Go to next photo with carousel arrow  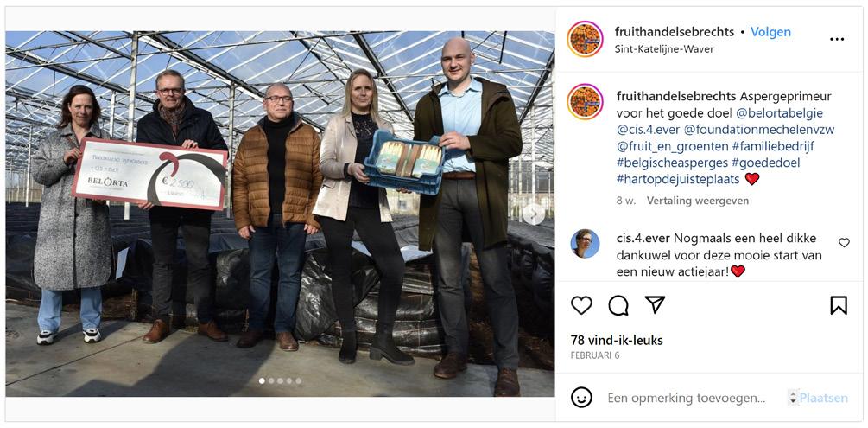pos(534,214)
